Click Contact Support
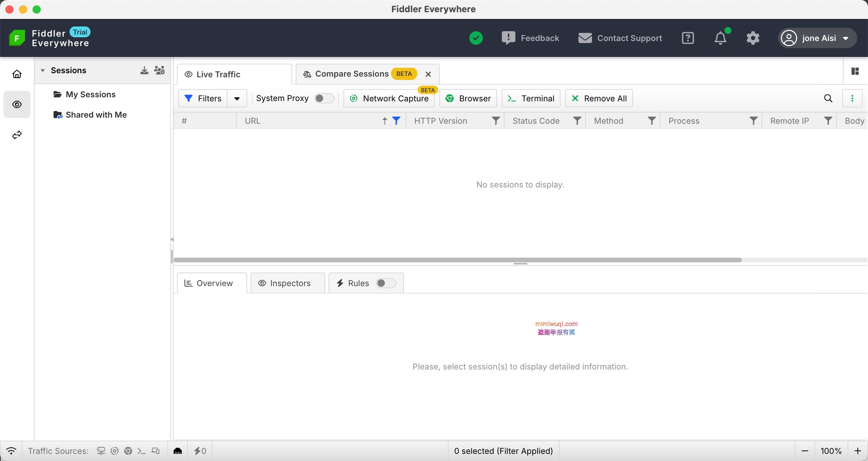868x461 pixels. pyautogui.click(x=620, y=38)
